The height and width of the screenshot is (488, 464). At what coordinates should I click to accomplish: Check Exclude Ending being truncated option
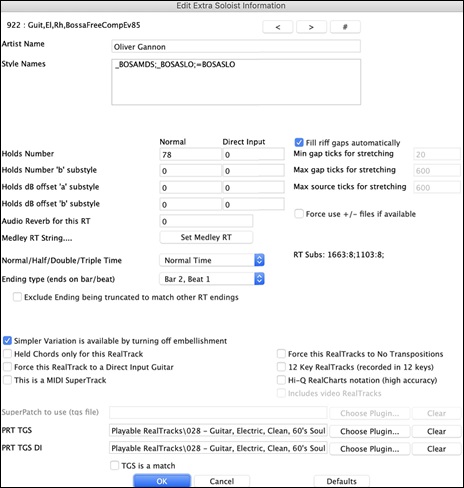(x=17, y=297)
